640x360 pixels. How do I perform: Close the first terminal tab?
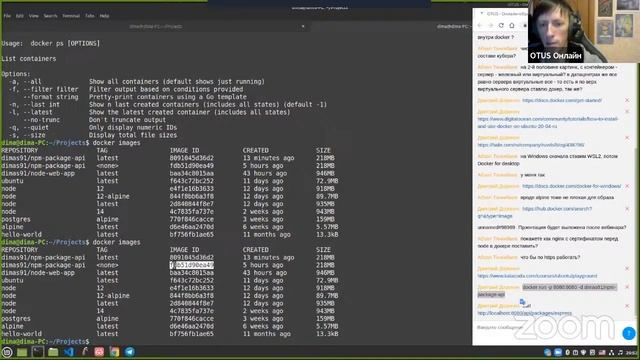tap(303, 27)
